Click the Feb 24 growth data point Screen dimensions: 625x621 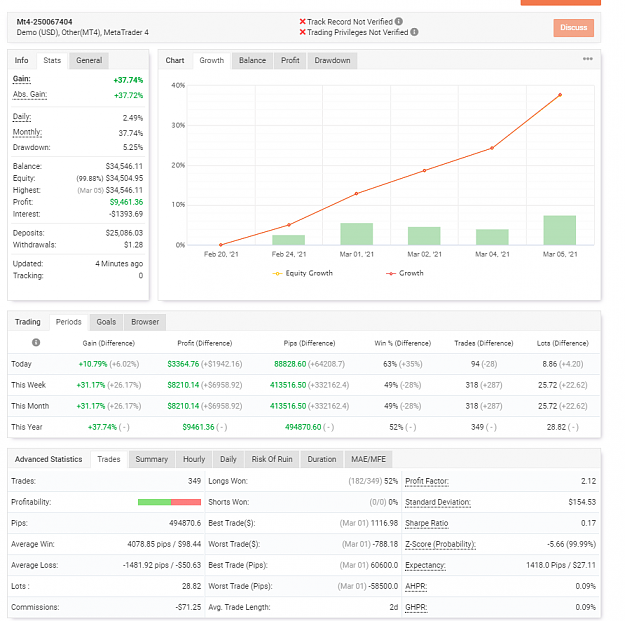coord(289,225)
